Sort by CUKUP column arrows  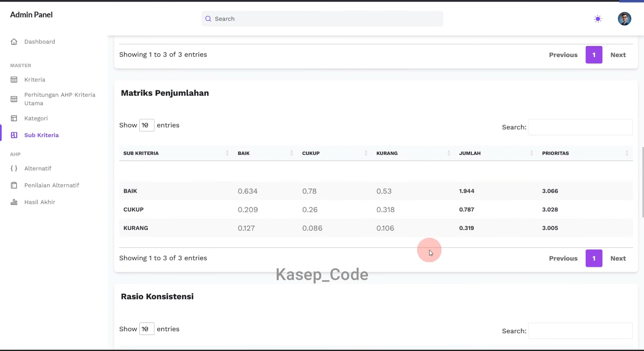pyautogui.click(x=366, y=153)
